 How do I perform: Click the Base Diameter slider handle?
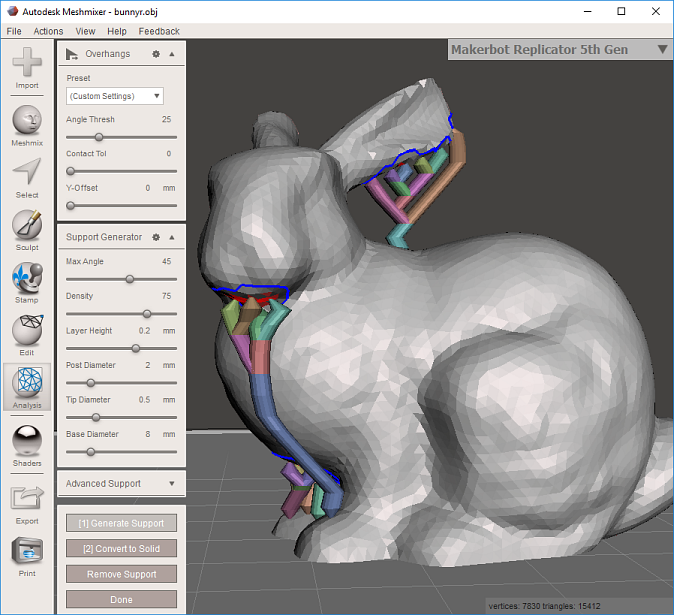(x=91, y=452)
